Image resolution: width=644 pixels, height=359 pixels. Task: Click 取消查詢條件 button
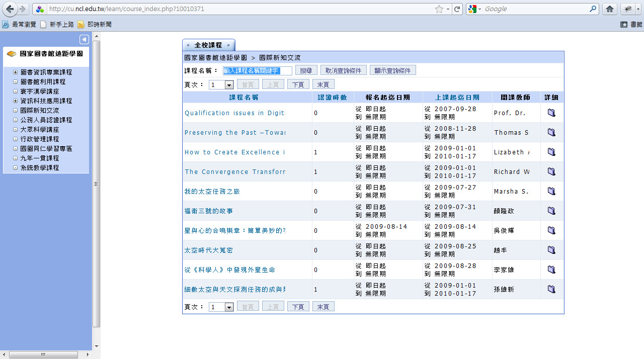point(343,70)
